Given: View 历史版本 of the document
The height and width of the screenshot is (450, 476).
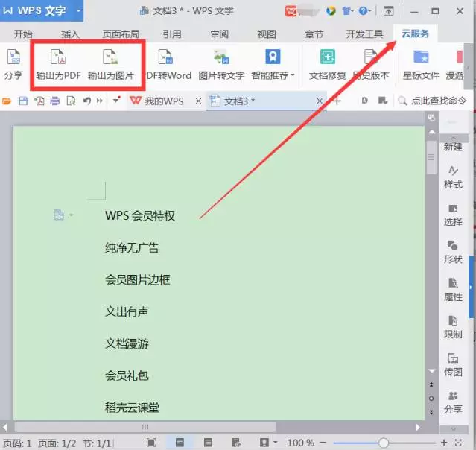Looking at the screenshot, I should (371, 65).
